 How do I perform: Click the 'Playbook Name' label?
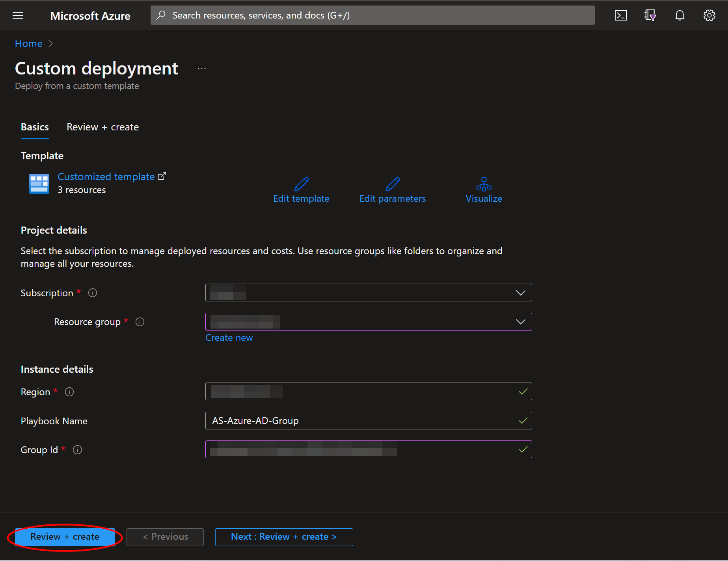(x=54, y=421)
